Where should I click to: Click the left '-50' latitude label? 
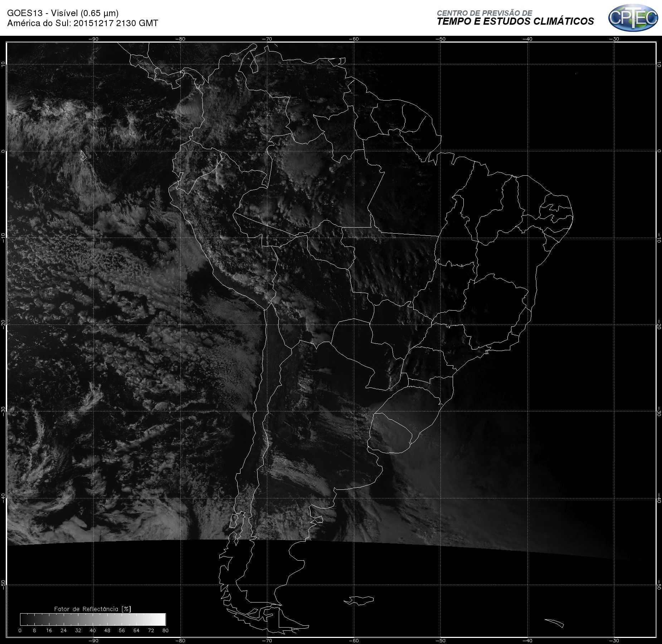point(3,585)
